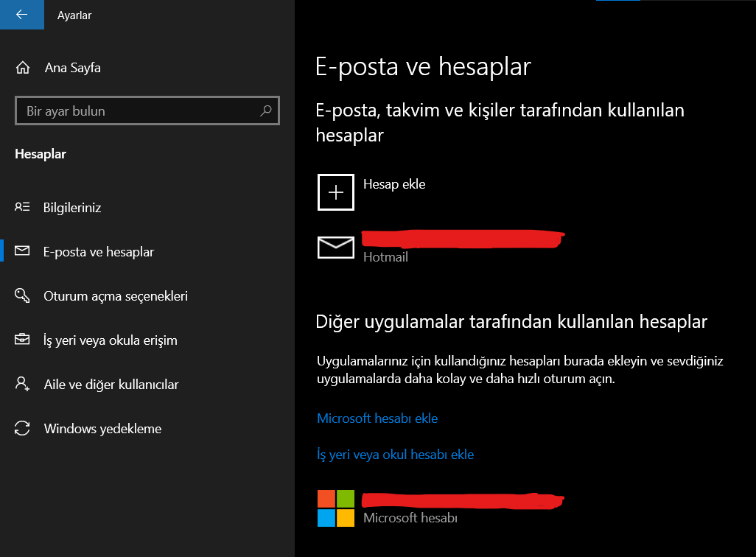Click the magnifier search icon

click(x=266, y=111)
